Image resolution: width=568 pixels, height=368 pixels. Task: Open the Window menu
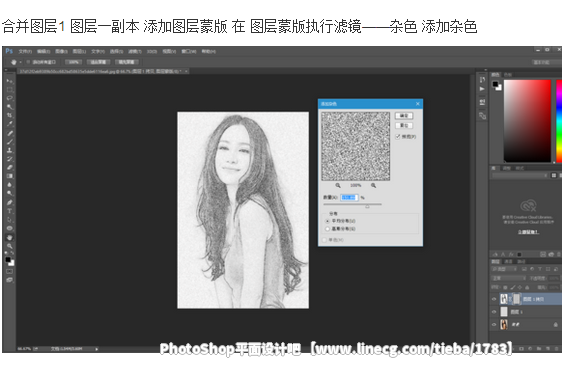188,51
